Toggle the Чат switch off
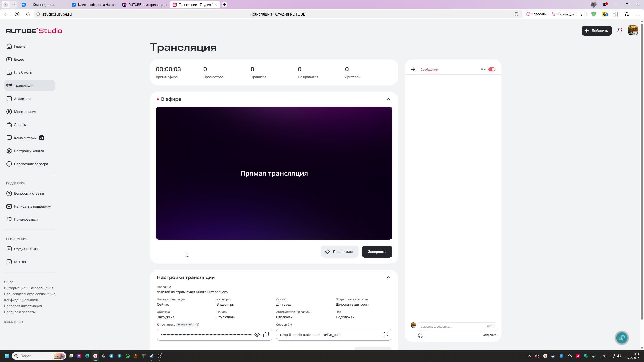The image size is (644, 362). 491,69
